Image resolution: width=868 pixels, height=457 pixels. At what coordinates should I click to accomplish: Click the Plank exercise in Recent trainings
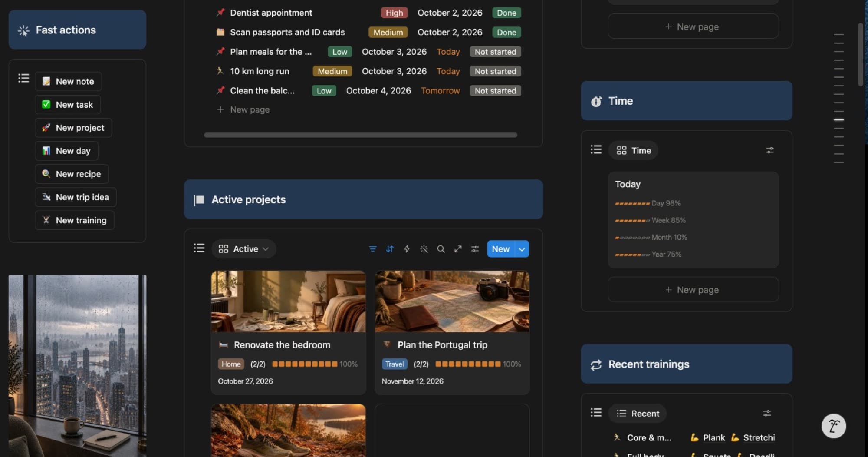[x=708, y=437]
